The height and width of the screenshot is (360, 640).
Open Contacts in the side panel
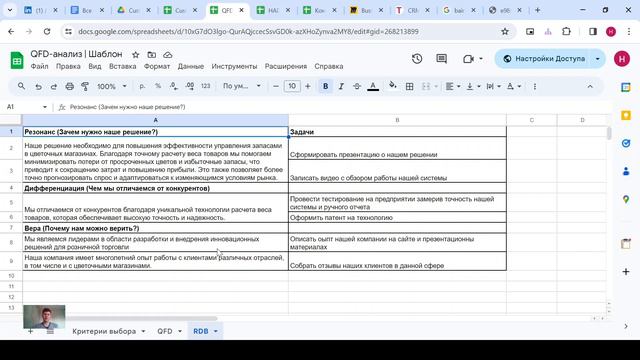pyautogui.click(x=626, y=171)
